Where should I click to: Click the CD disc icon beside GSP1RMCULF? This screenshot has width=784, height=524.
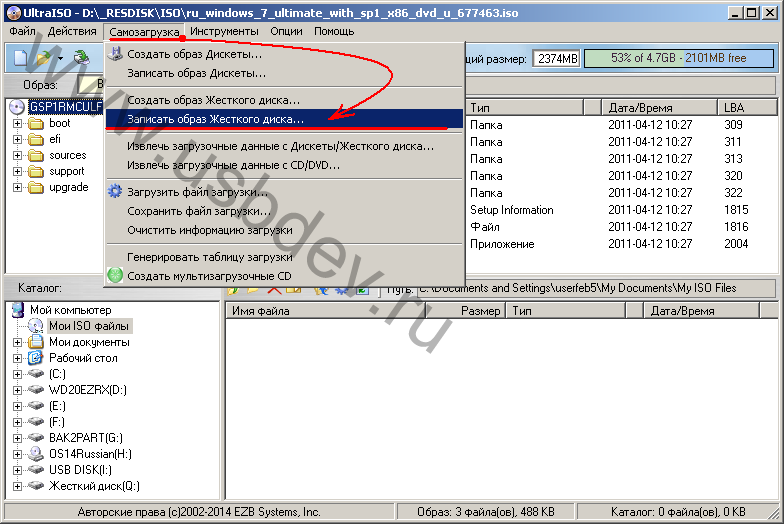[x=17, y=106]
